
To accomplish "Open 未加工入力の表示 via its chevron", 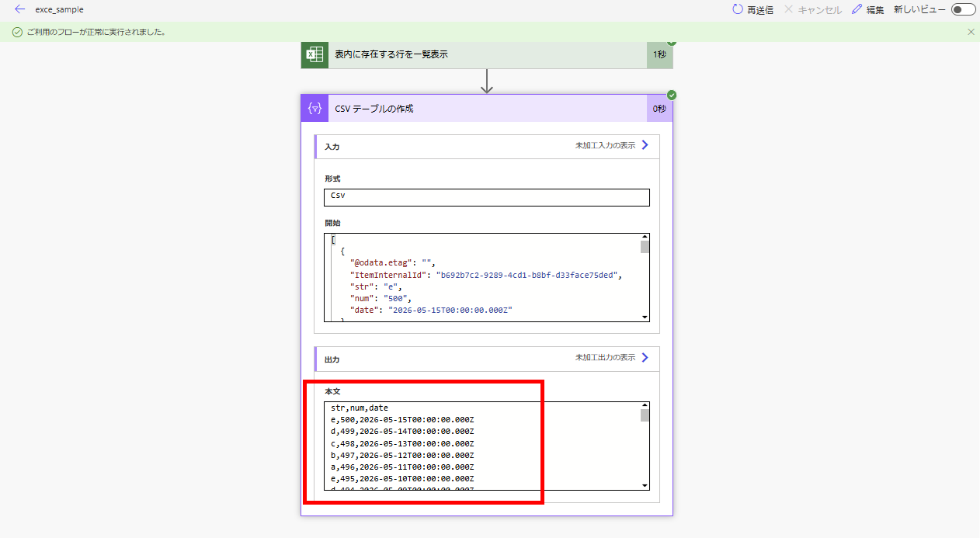I will [x=644, y=145].
